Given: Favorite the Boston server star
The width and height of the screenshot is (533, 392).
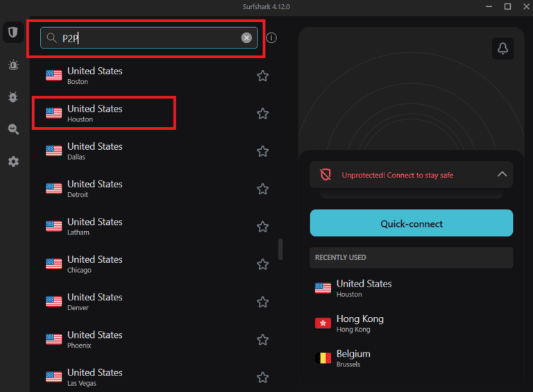Looking at the screenshot, I should pos(262,76).
